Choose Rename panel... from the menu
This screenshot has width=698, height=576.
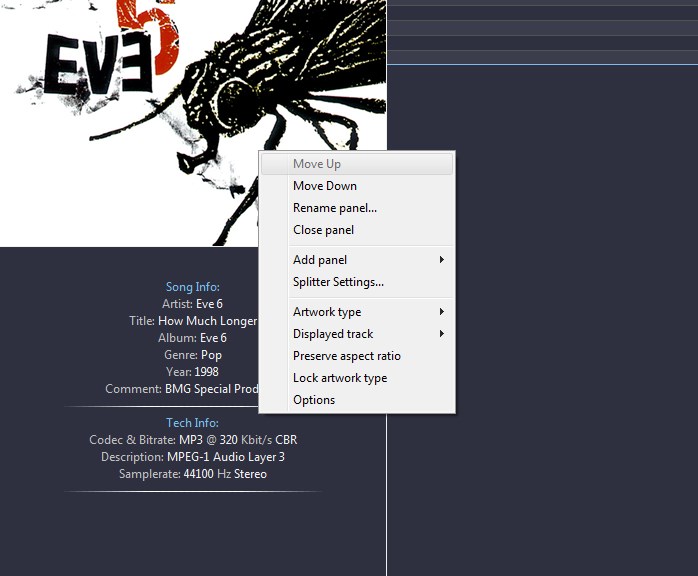coord(335,208)
